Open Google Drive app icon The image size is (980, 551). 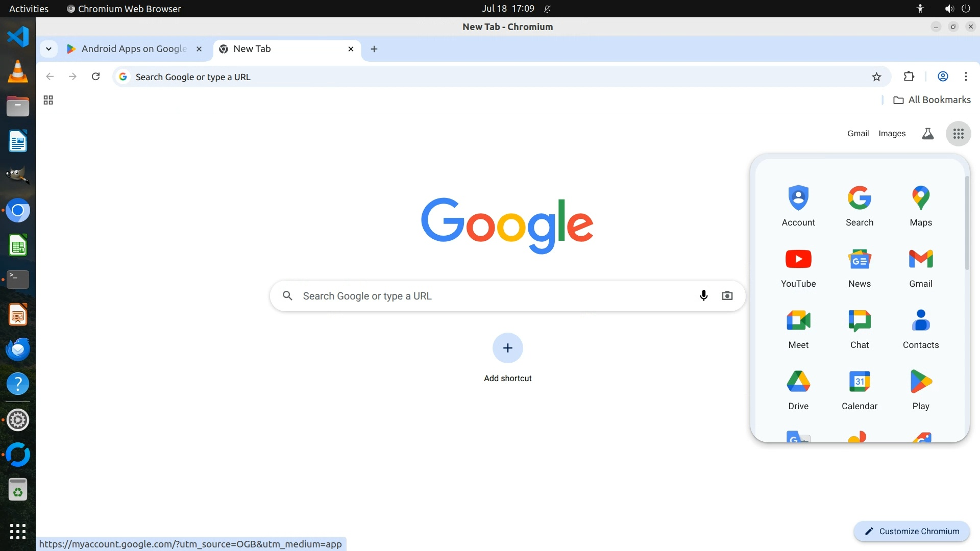click(x=798, y=389)
